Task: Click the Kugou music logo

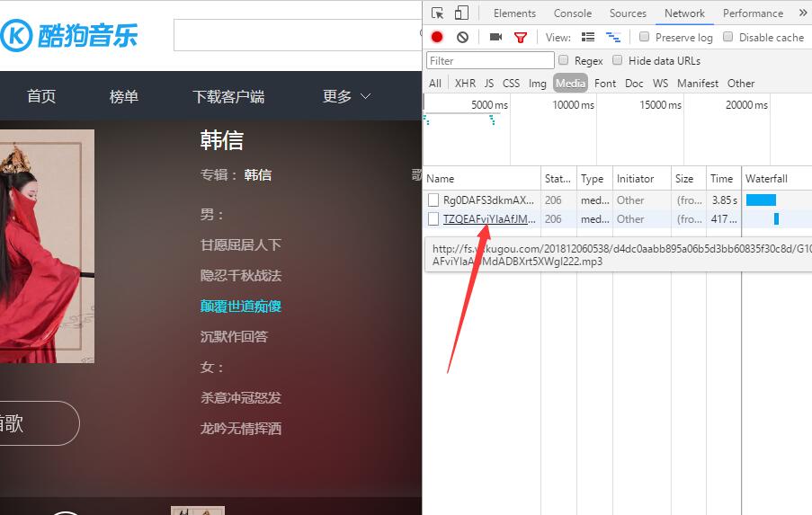Action: (x=69, y=35)
